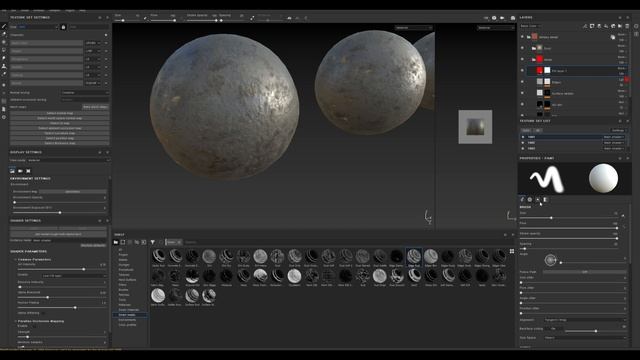Toggle visibility of the selected fill layer
Image resolution: width=640 pixels, height=360 pixels.
522,71
